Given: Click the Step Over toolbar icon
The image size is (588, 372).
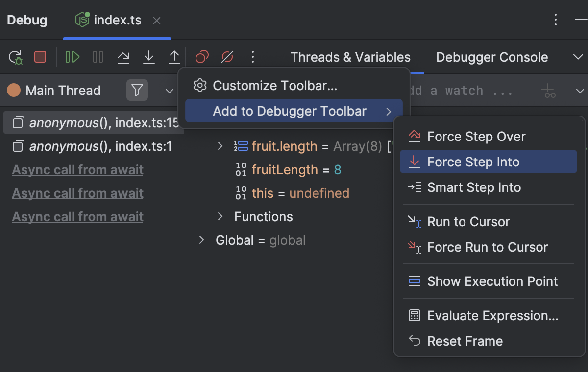Looking at the screenshot, I should click(123, 57).
